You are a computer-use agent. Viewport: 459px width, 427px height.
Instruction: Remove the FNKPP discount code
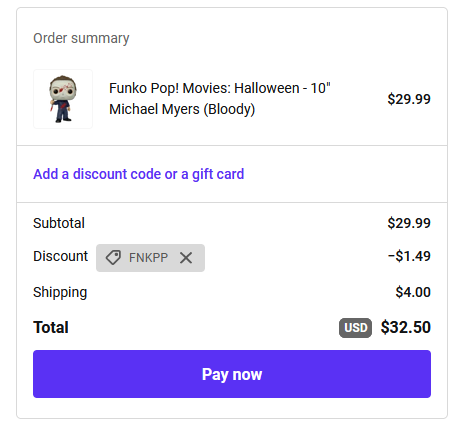click(x=186, y=258)
